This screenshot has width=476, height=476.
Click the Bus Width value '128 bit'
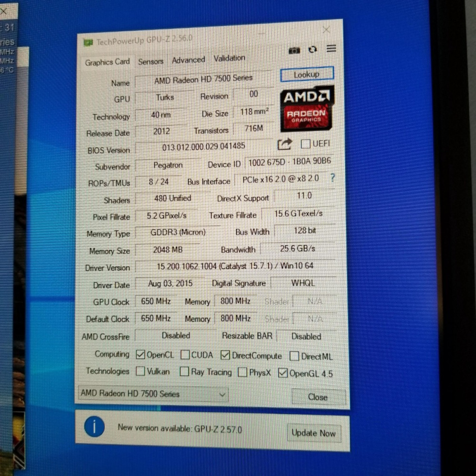click(x=305, y=231)
